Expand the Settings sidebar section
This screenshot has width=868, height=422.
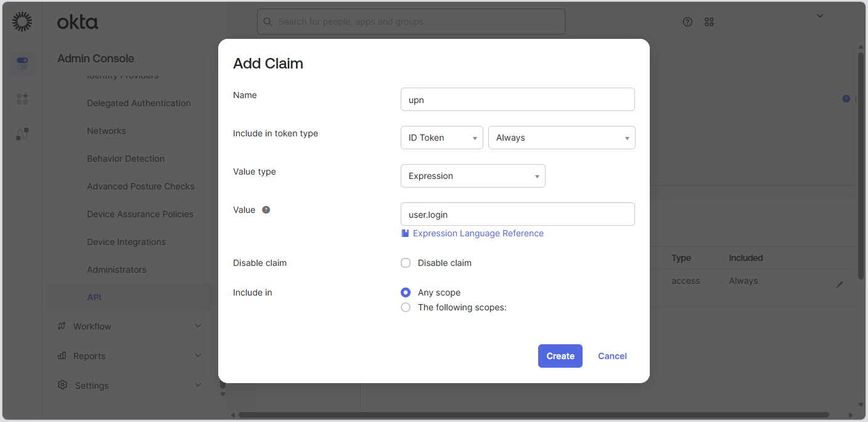click(198, 385)
